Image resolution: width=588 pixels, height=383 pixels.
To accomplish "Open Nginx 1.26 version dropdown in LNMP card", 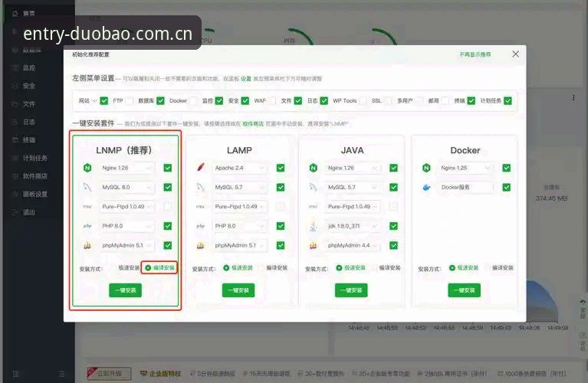I will (126, 168).
